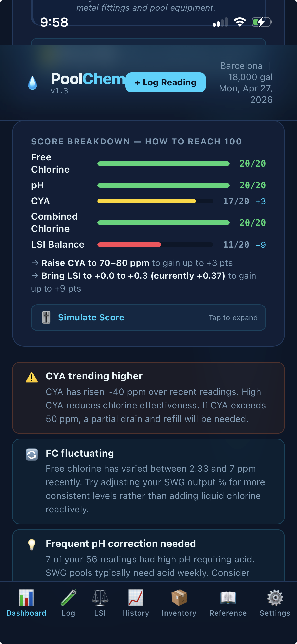This screenshot has height=644, width=297.
Task: Click the red LSI Balance progress bar
Action: pyautogui.click(x=129, y=245)
